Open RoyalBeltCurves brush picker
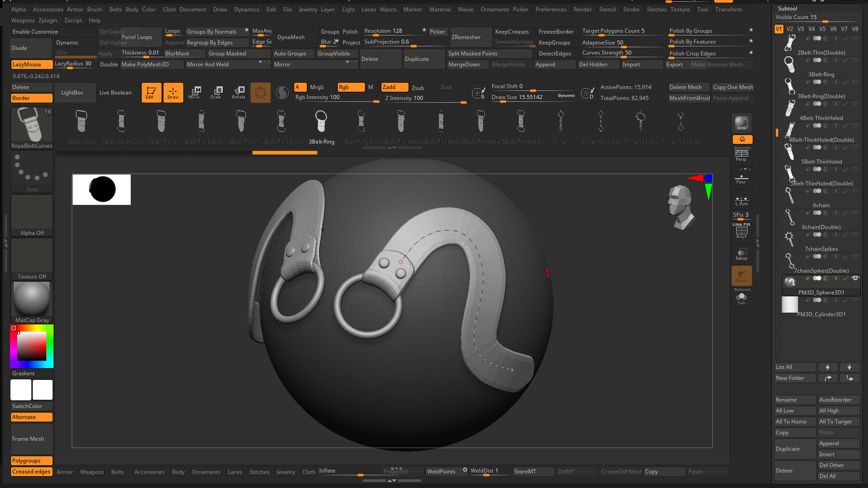Screen dimensions: 868x488 tap(32, 128)
